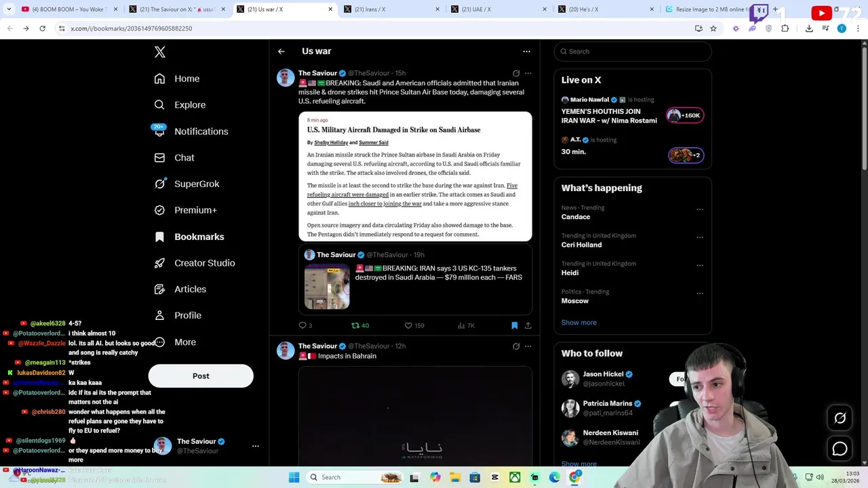868x488 pixels.
Task: Click the browser address bar URL
Action: coord(132,28)
